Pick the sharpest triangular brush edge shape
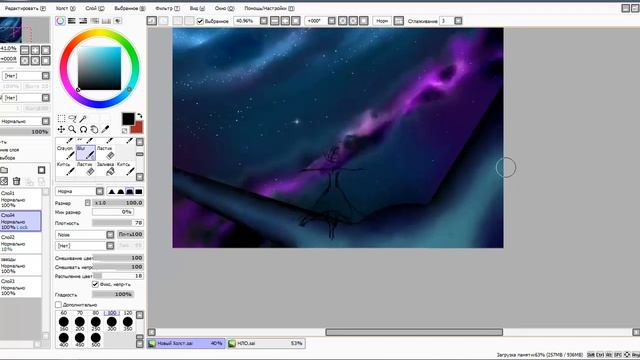640x360 pixels. tap(111, 191)
